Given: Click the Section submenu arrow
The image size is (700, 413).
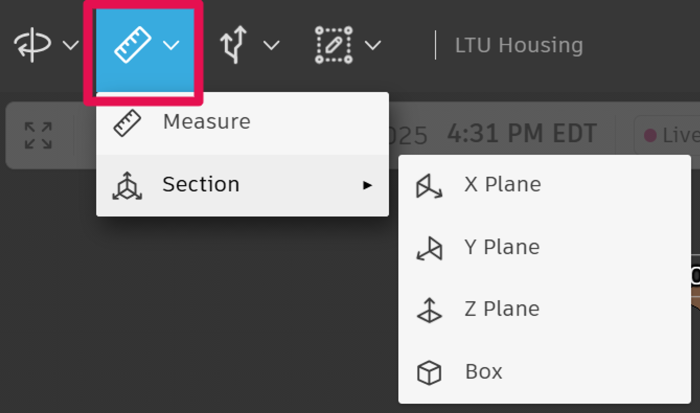Looking at the screenshot, I should pyautogui.click(x=368, y=185).
